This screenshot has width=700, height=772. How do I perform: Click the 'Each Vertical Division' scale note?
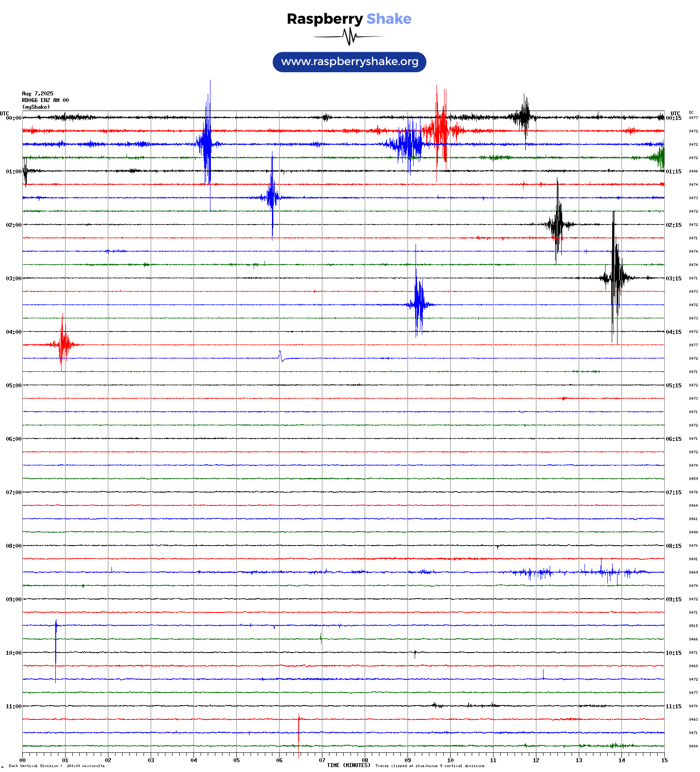(57, 766)
